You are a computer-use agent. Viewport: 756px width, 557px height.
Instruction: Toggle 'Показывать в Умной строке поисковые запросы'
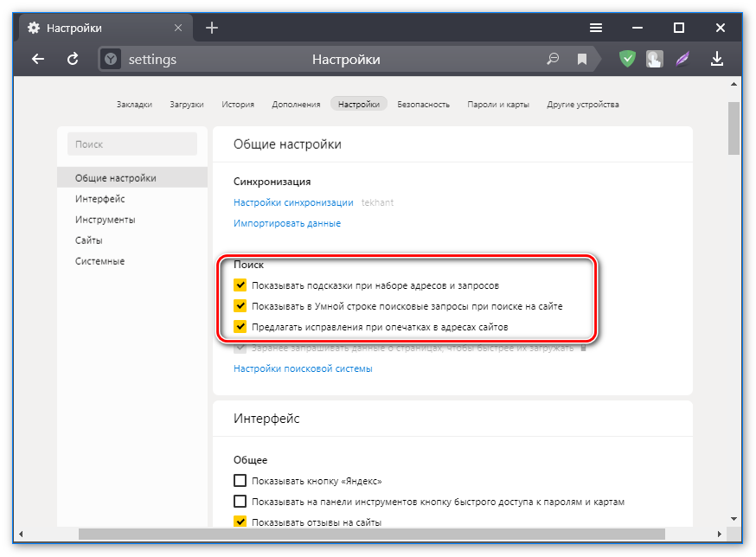[240, 306]
